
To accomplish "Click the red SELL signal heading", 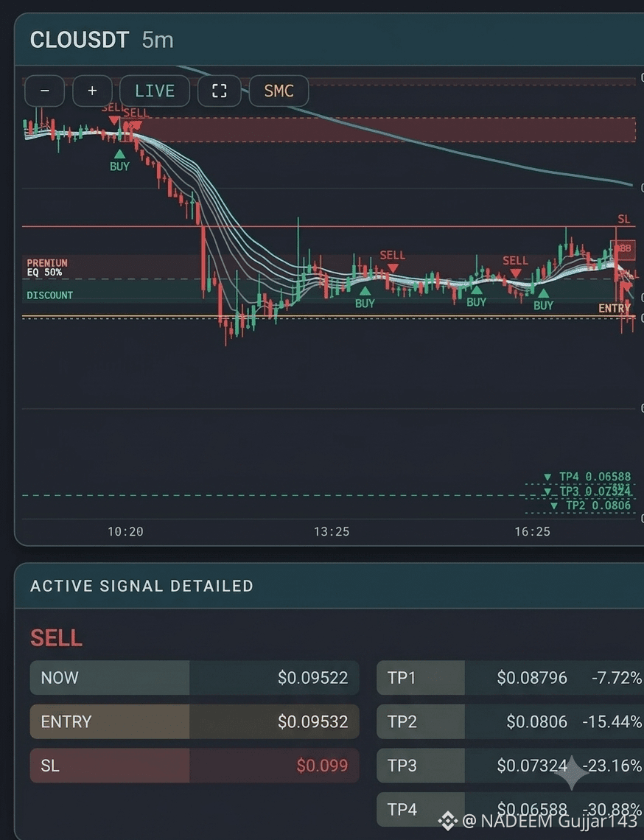I will click(56, 638).
